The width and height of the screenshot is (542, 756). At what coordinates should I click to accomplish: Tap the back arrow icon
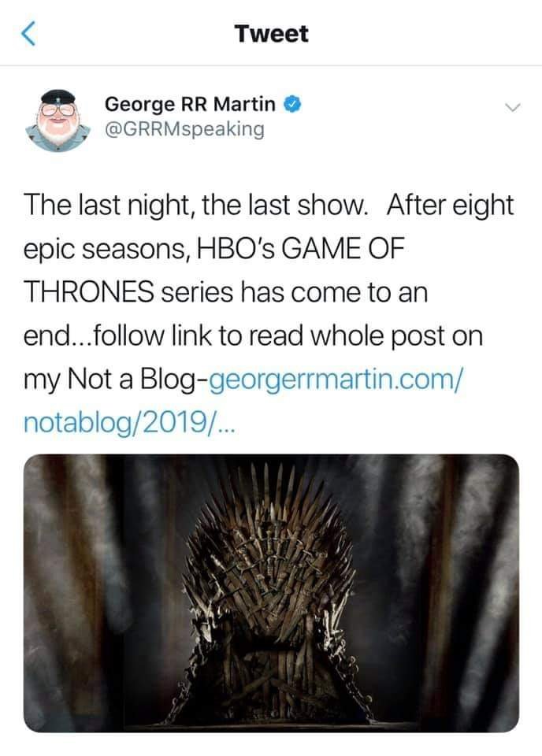28,34
